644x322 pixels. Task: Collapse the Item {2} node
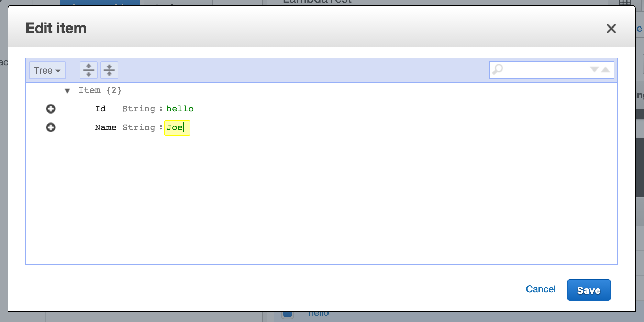(67, 90)
